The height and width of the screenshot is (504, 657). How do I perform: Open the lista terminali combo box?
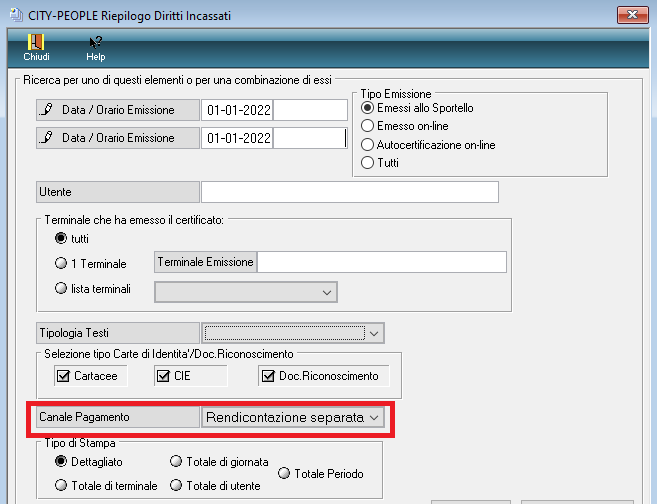(245, 291)
